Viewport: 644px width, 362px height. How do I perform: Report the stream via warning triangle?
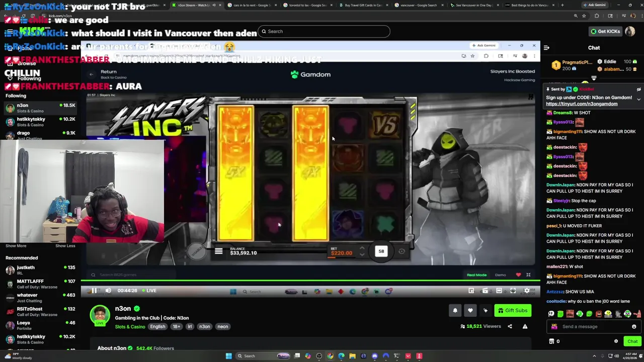point(525,326)
